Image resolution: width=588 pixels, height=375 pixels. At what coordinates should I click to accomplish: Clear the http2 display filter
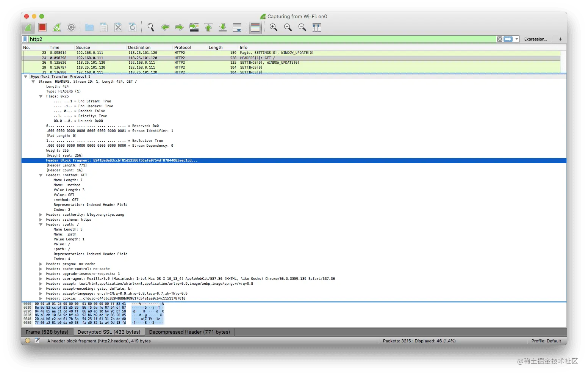500,39
